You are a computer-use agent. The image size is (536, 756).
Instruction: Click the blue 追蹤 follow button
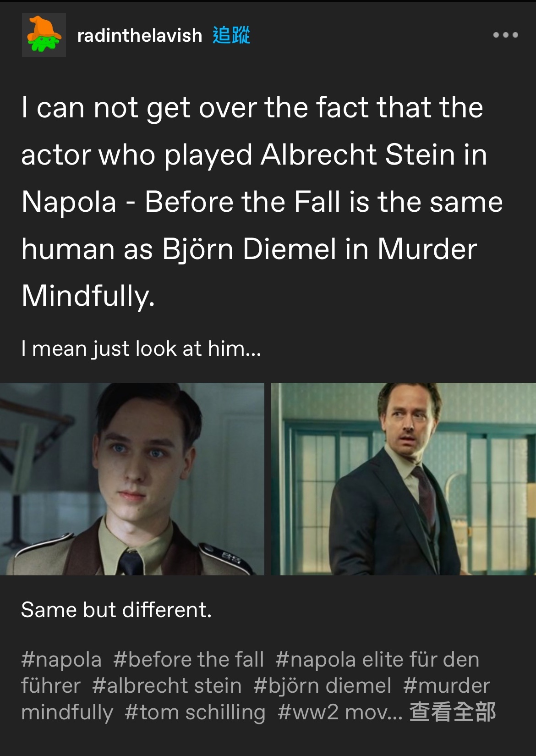pos(231,35)
